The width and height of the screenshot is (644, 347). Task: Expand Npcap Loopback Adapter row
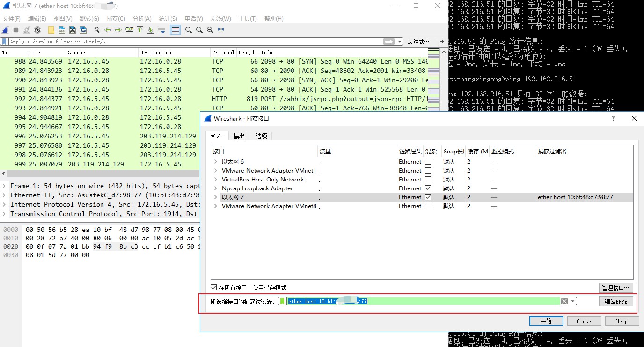[x=216, y=188]
